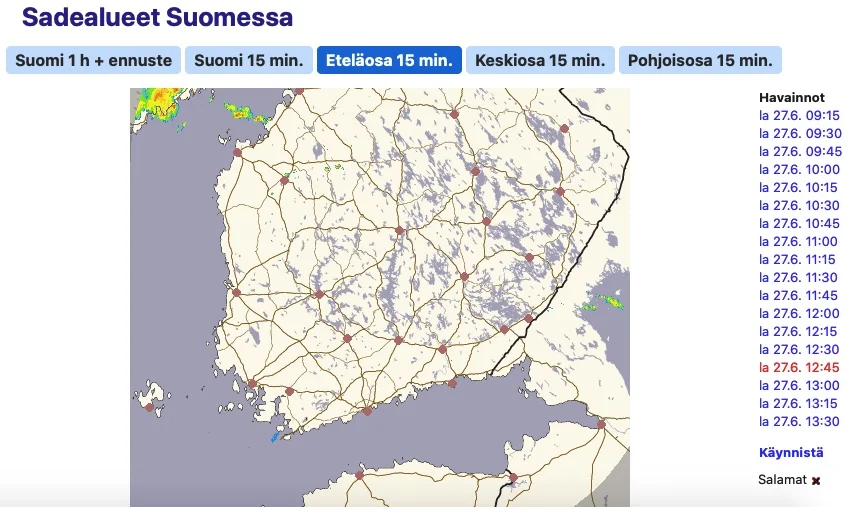Show the radar observation for 09:15
Screen dimensions: 855x507
click(799, 116)
